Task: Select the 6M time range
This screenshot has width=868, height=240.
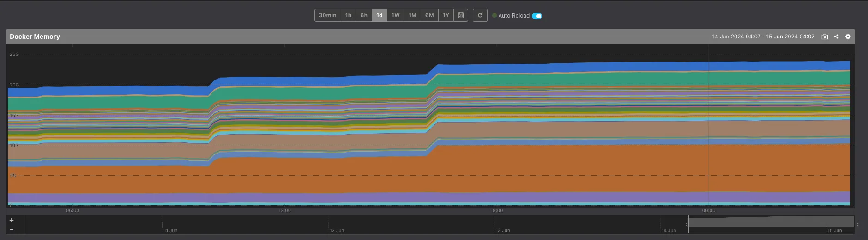Action: pyautogui.click(x=429, y=15)
